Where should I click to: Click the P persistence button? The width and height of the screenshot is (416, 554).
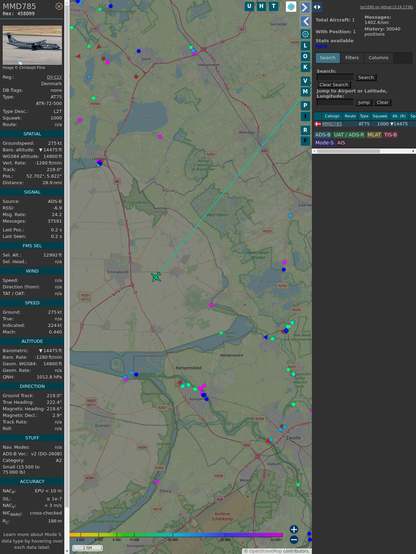(305, 105)
